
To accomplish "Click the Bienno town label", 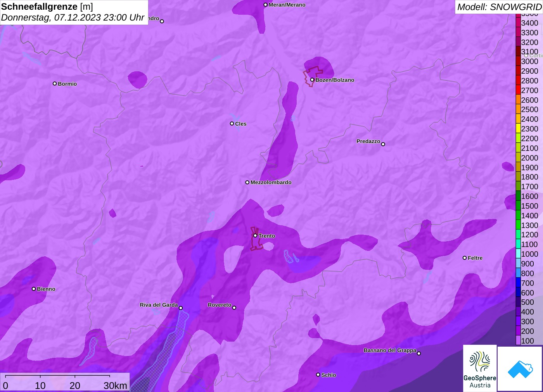I will pyautogui.click(x=46, y=289).
